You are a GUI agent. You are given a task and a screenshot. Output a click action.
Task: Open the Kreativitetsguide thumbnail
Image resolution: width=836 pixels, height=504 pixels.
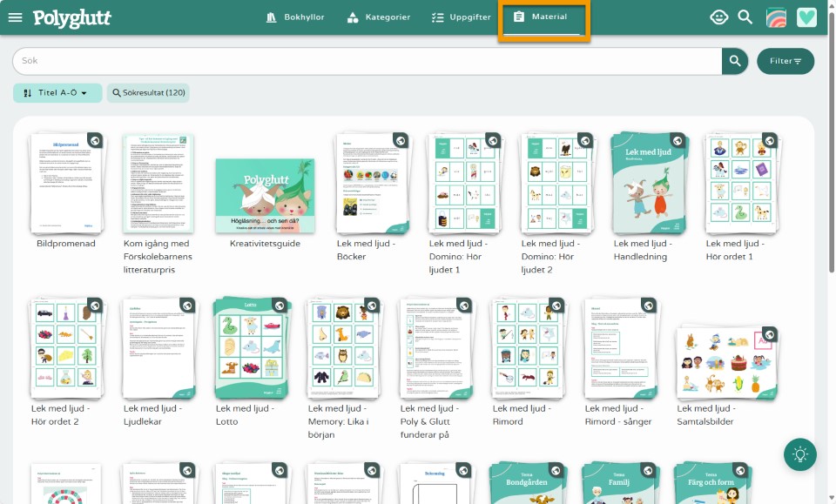click(x=265, y=197)
